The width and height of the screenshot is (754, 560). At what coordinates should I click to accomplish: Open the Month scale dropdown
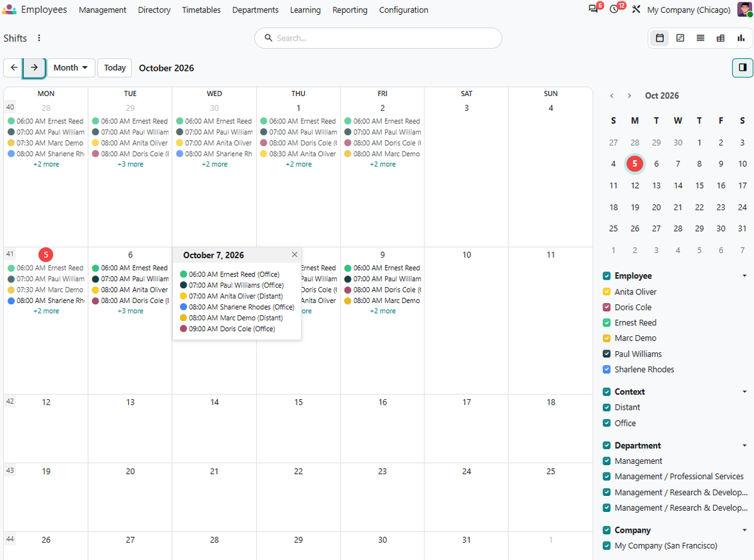pyautogui.click(x=70, y=67)
